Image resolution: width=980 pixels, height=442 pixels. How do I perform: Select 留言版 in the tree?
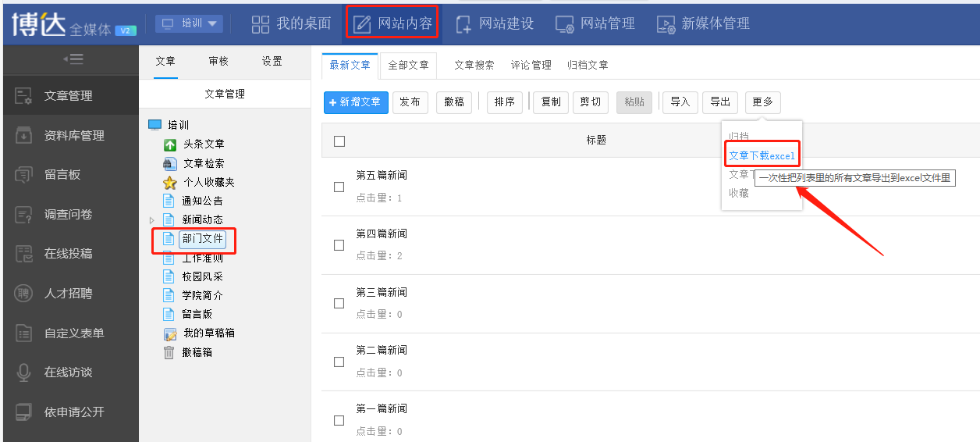click(x=197, y=314)
